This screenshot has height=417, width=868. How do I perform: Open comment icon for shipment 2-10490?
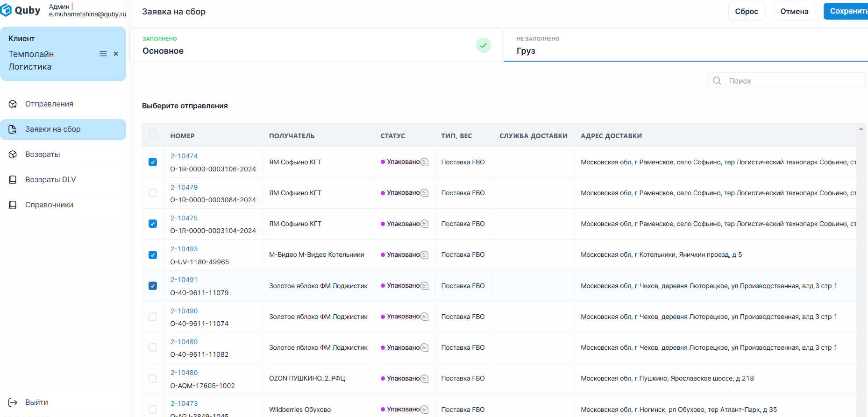coord(424,317)
